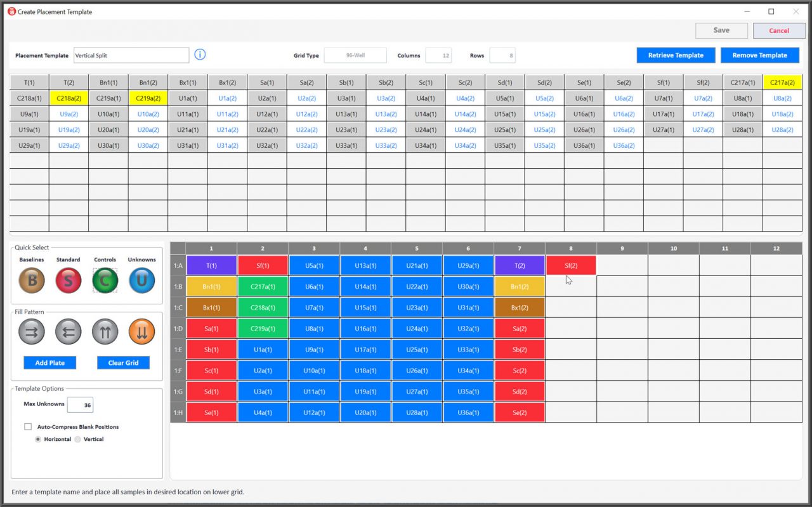Screen dimensions: 812x507
Task: Choose the right-to-left fill pattern
Action: coord(68,331)
